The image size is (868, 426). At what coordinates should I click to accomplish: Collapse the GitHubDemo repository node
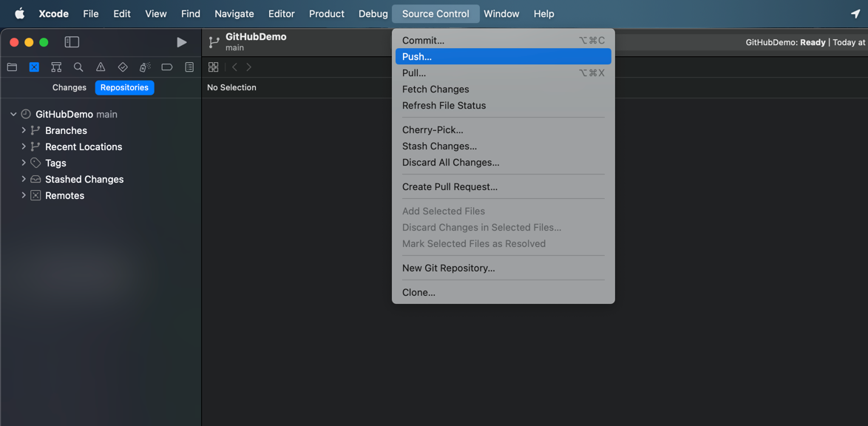click(x=13, y=114)
